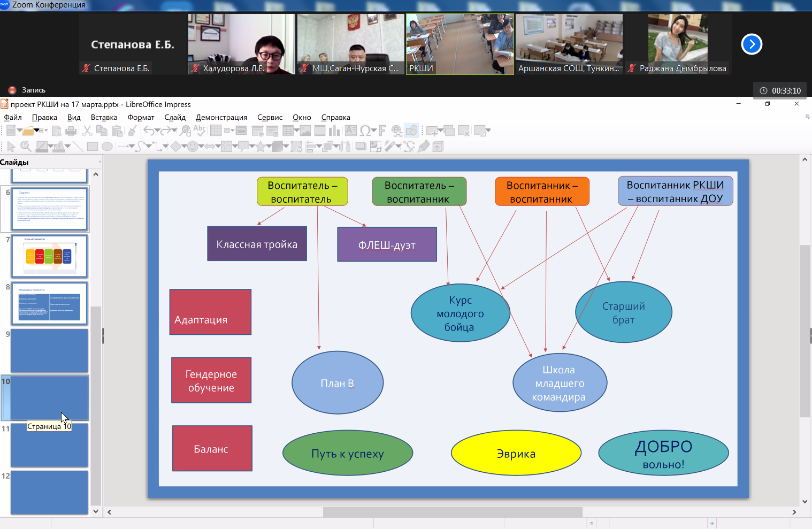The height and width of the screenshot is (529, 812).
Task: Select slide 7 thumbnail in the slides panel
Action: 49,256
